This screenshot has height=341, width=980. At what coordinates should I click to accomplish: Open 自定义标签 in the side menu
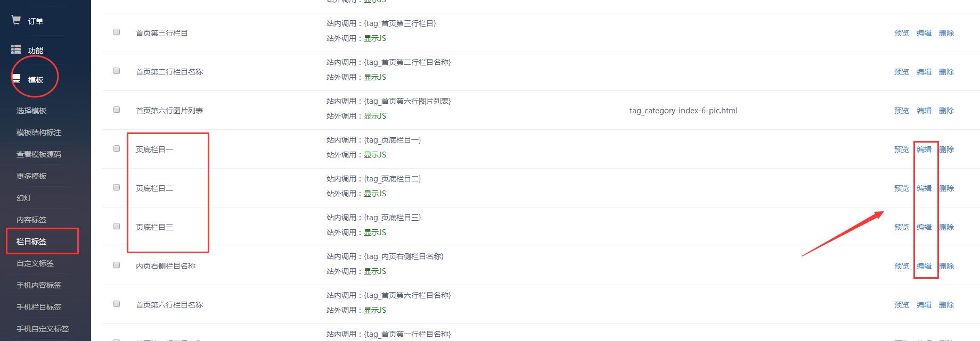coord(35,263)
